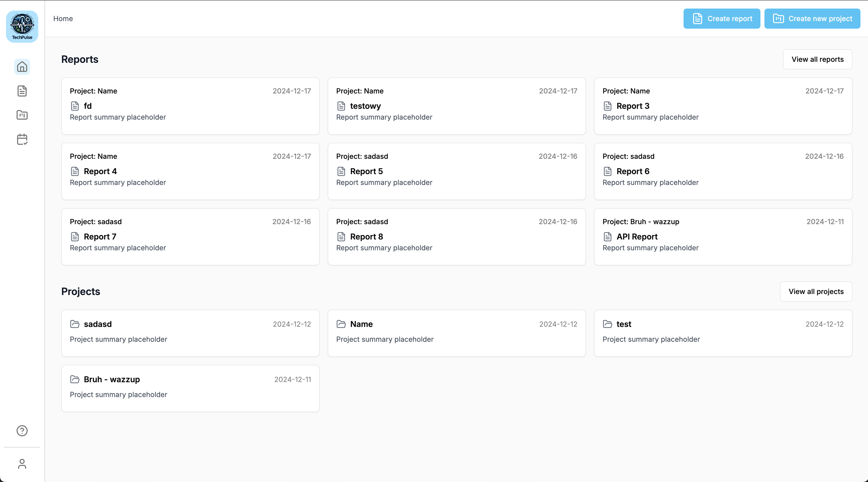The width and height of the screenshot is (868, 482).
Task: Open the Report 7 title link
Action: click(100, 237)
